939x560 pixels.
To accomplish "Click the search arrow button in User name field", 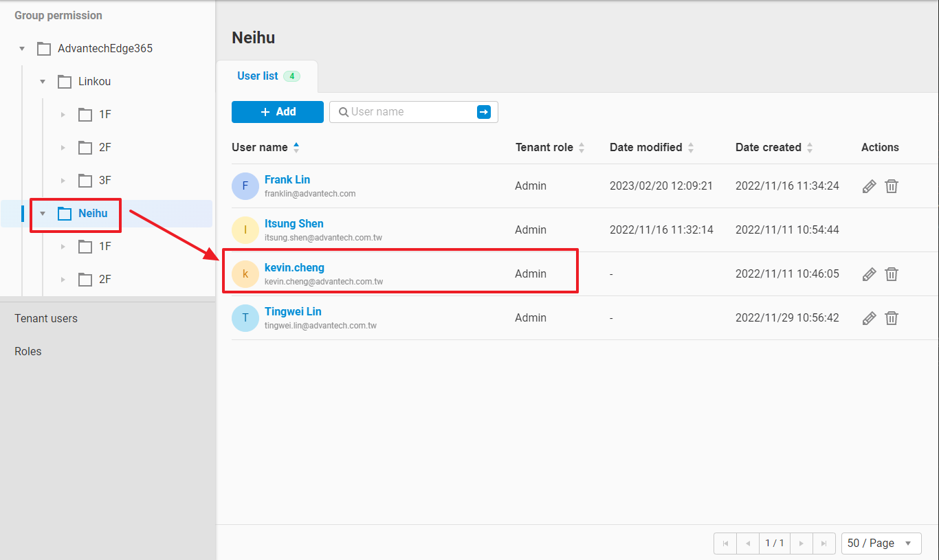I will point(483,112).
